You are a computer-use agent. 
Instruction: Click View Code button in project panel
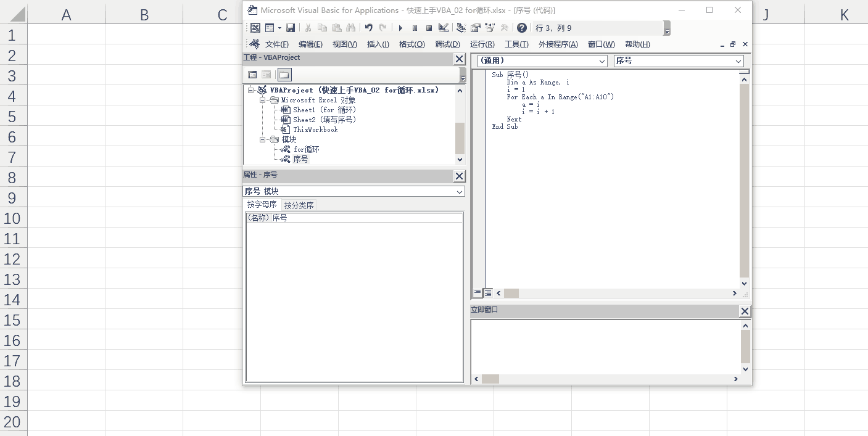pos(252,75)
